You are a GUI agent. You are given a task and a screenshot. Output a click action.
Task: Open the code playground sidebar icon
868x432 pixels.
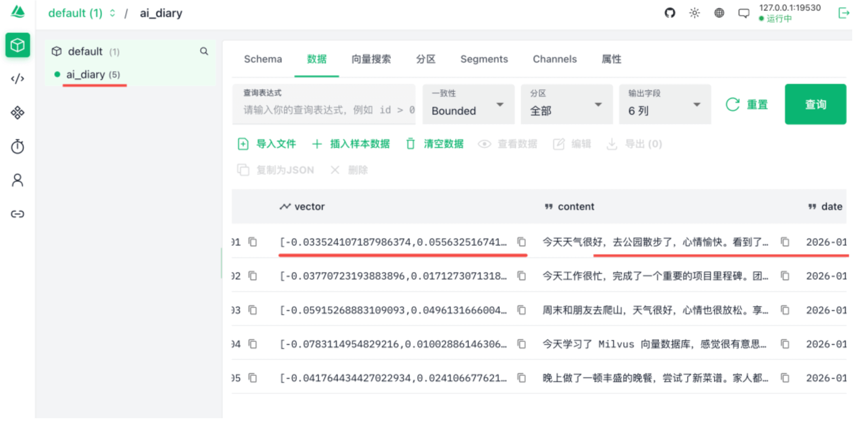tap(18, 79)
